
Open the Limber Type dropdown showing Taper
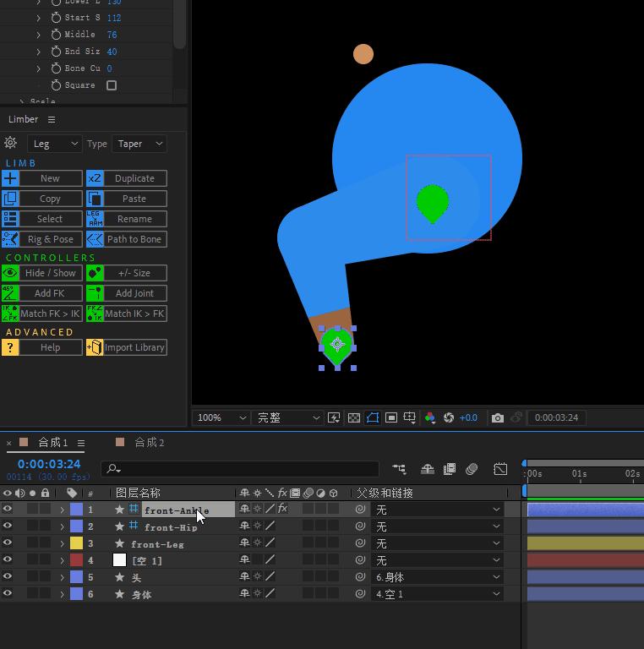click(139, 144)
